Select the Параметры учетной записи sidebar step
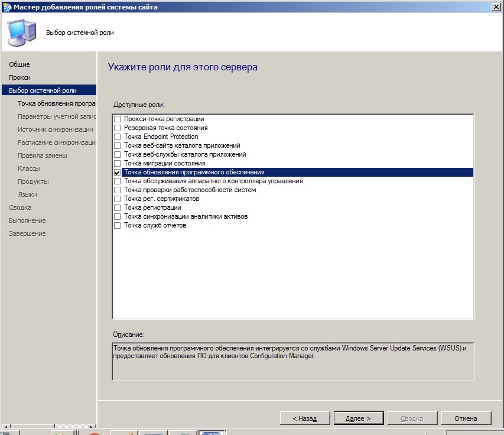Viewport: 504px width, 435px height. 57,116
